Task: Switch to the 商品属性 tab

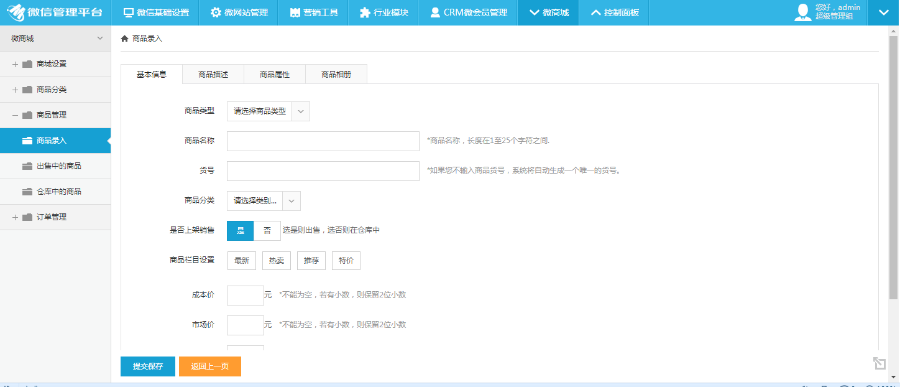Action: 274,75
